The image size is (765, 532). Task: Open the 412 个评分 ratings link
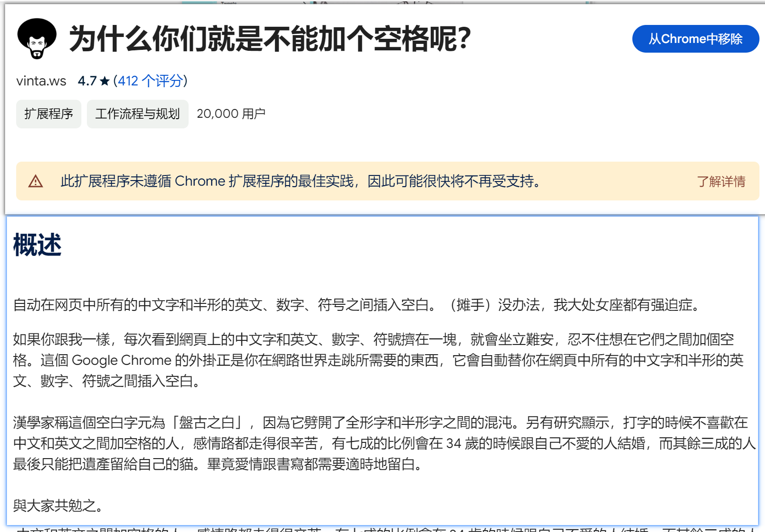[x=151, y=81]
